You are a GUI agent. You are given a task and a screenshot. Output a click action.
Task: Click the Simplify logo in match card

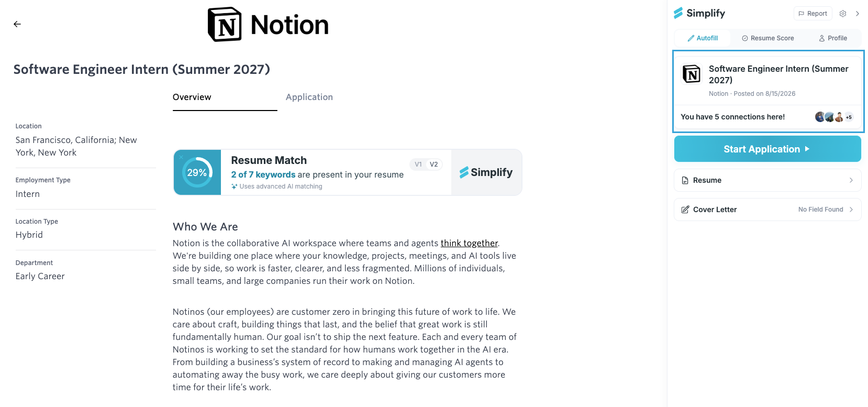486,172
